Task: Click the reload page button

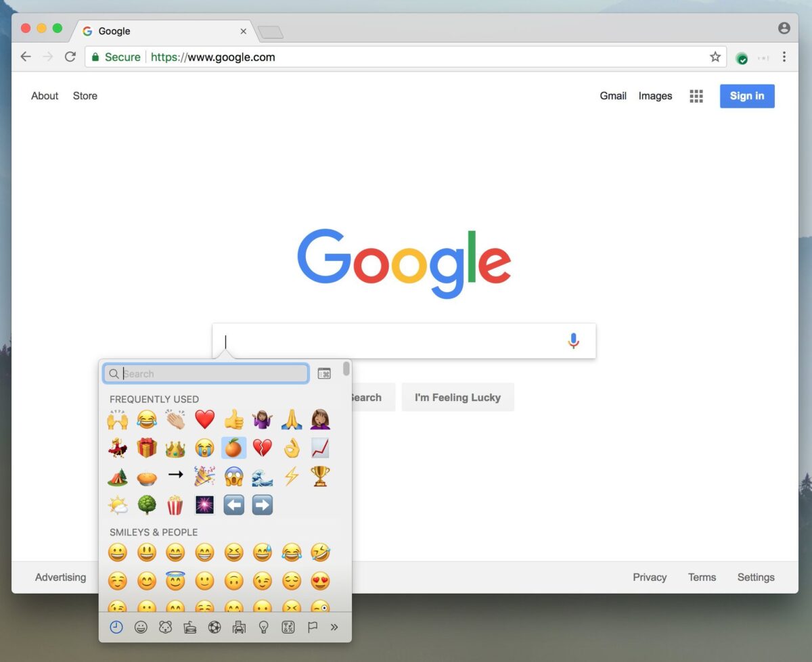Action: coord(70,57)
